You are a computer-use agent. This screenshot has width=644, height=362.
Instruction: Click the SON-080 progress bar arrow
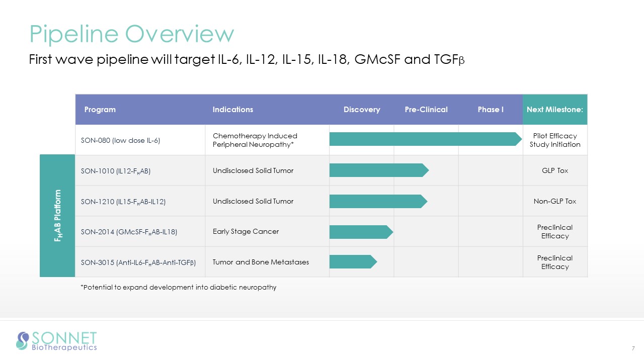[x=425, y=139]
